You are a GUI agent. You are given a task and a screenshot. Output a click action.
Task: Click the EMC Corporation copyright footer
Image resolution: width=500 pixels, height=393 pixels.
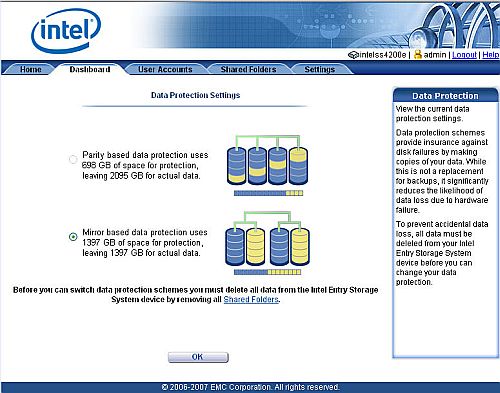(x=250, y=387)
